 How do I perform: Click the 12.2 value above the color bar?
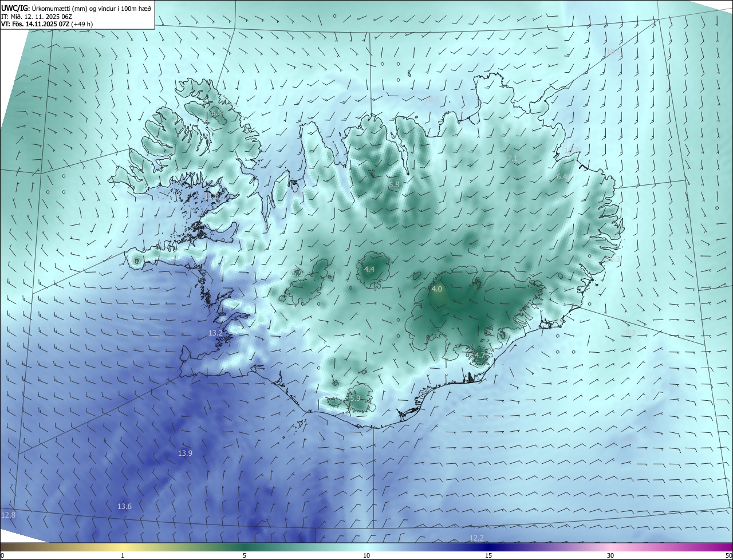476,538
